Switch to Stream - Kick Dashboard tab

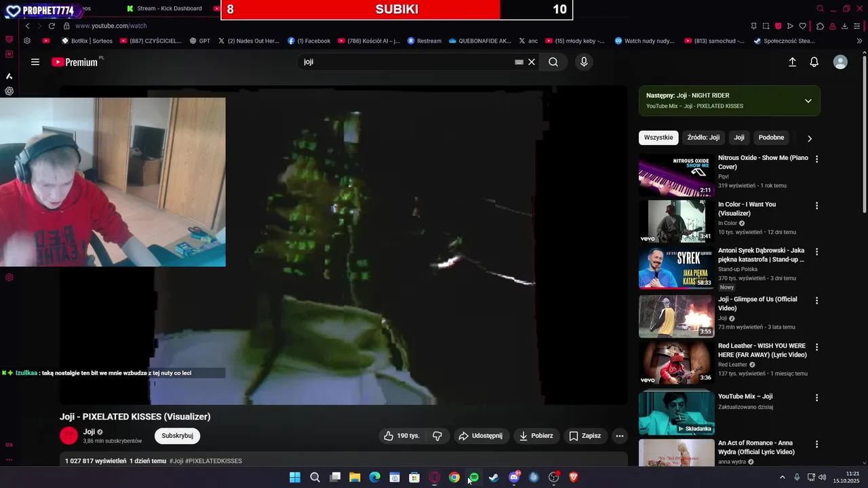coord(165,8)
